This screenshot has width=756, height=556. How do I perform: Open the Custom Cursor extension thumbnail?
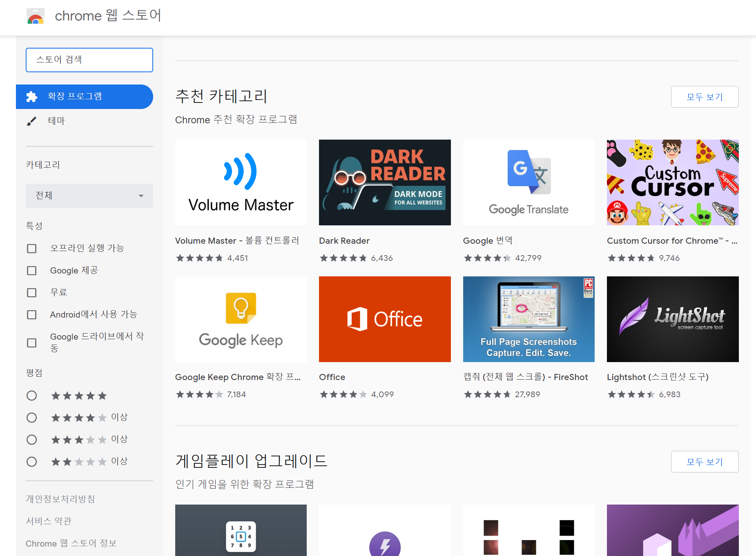673,182
